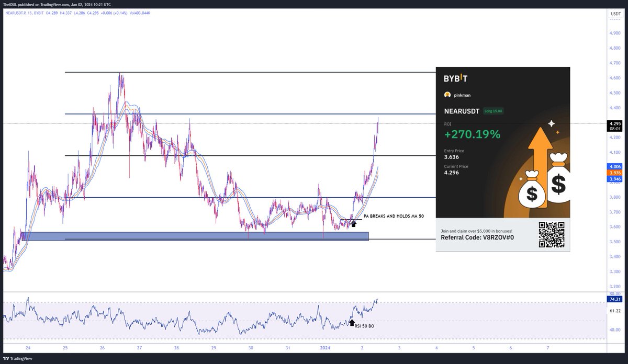The image size is (628, 364).
Task: Click the 3.500 price axis label
Action: (x=615, y=242)
